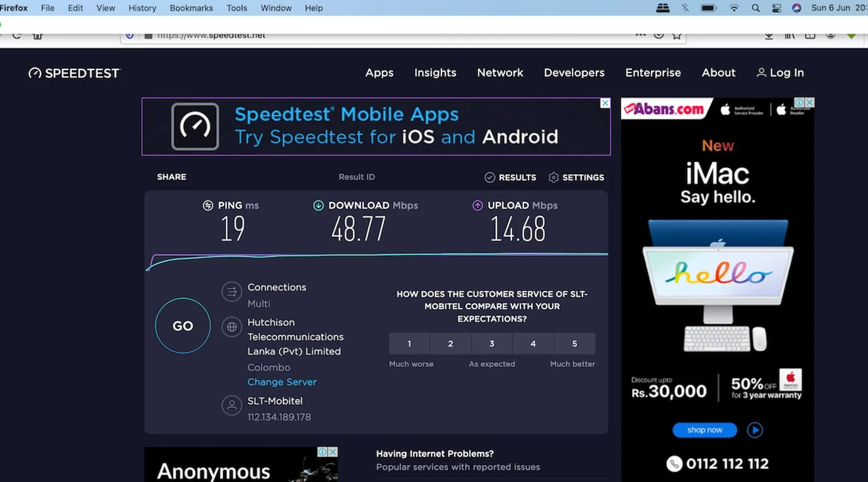
Task: Click the Abans.com logo
Action: pyautogui.click(x=665, y=109)
